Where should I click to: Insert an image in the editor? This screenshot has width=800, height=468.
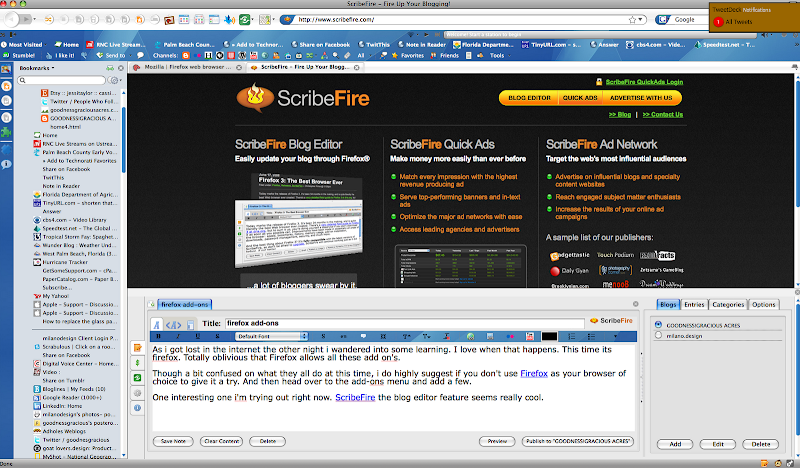point(490,336)
